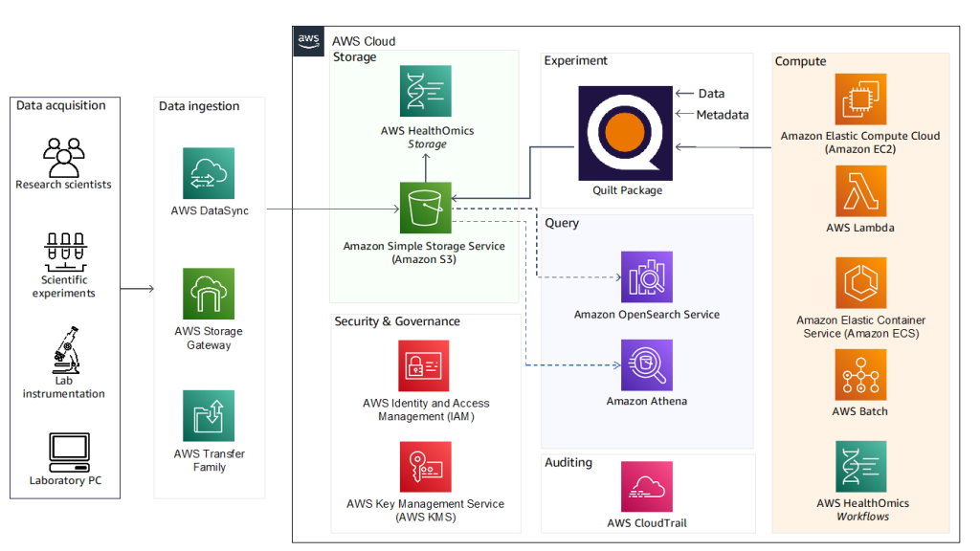
Task: Select the AWS Batch icon
Action: [x=859, y=375]
